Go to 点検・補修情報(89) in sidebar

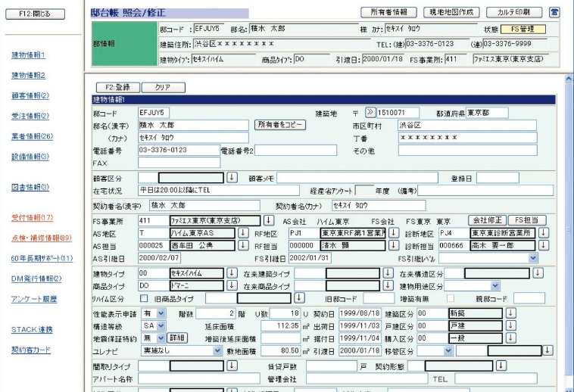tap(42, 238)
